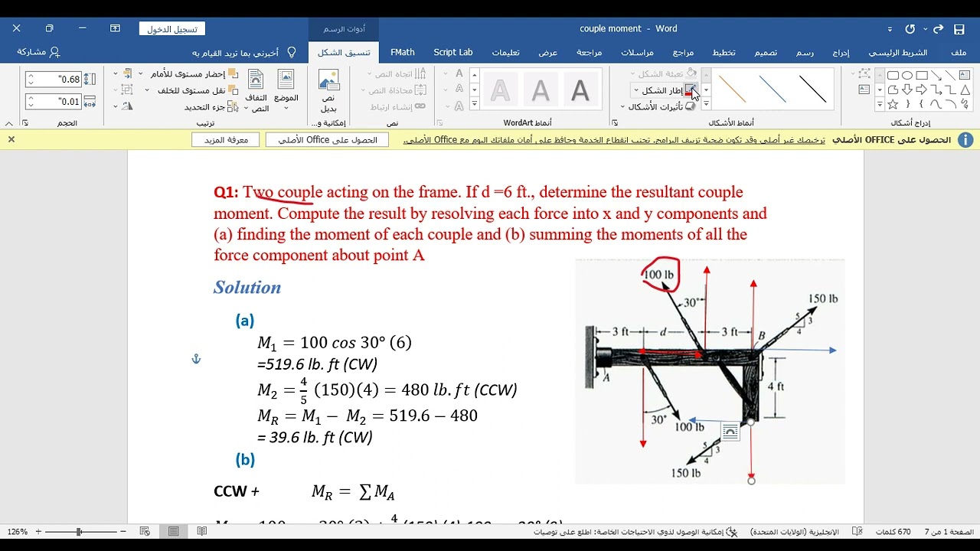Switch to Read Mode view icon
The image size is (980, 551).
(x=201, y=531)
